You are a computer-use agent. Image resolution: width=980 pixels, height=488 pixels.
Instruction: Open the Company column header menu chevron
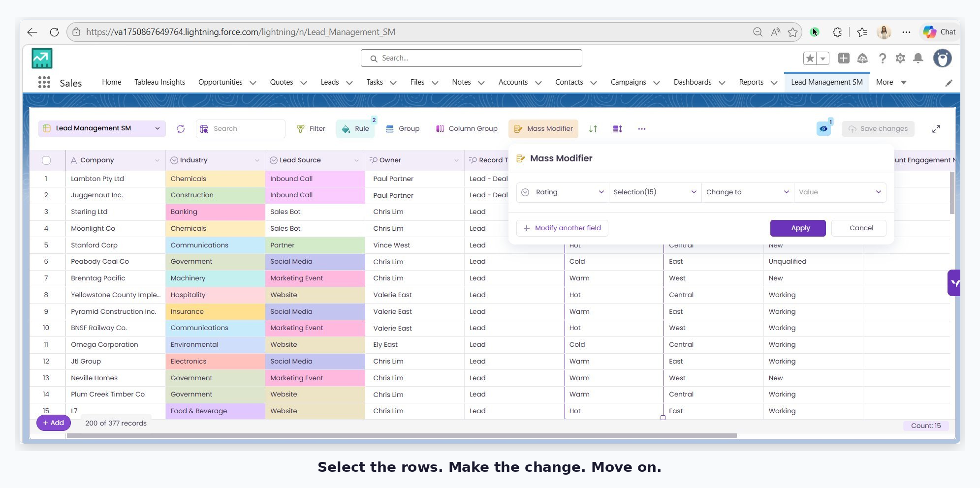157,160
